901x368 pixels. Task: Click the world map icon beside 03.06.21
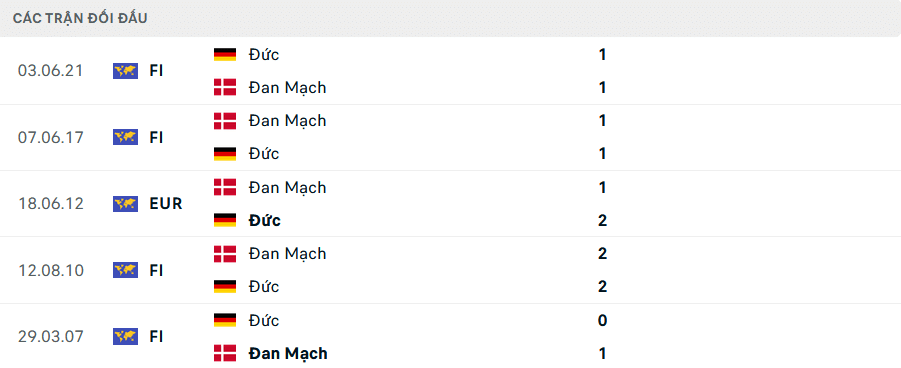point(125,71)
